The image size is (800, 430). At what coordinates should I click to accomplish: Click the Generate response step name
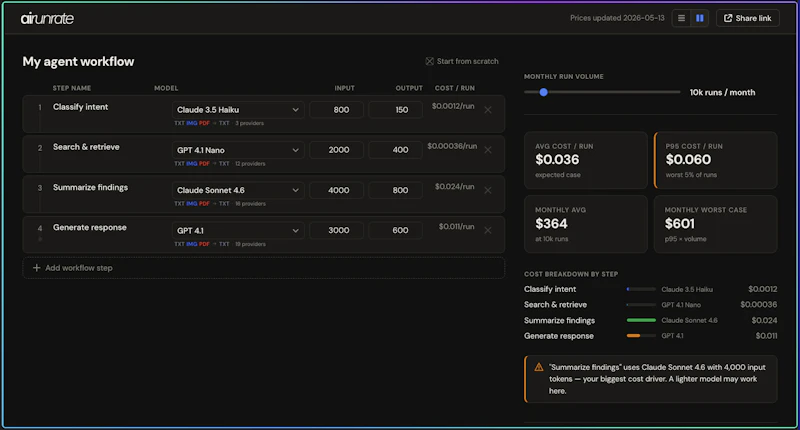coord(90,227)
